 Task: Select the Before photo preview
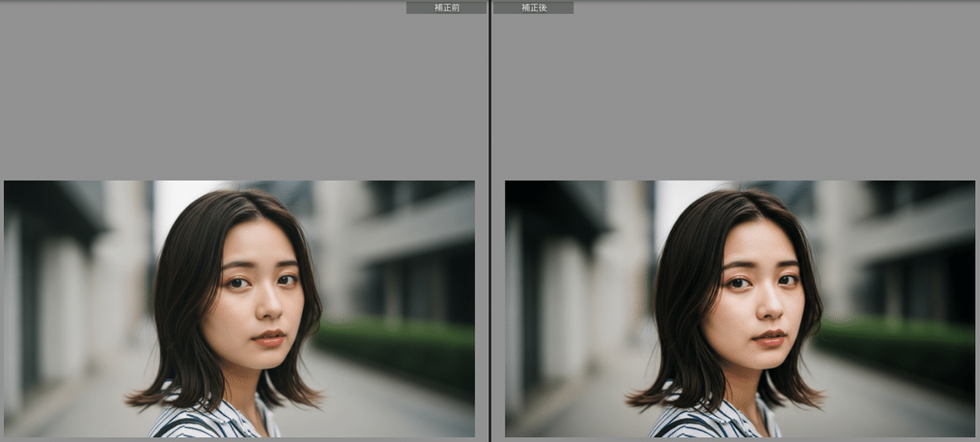pyautogui.click(x=239, y=308)
